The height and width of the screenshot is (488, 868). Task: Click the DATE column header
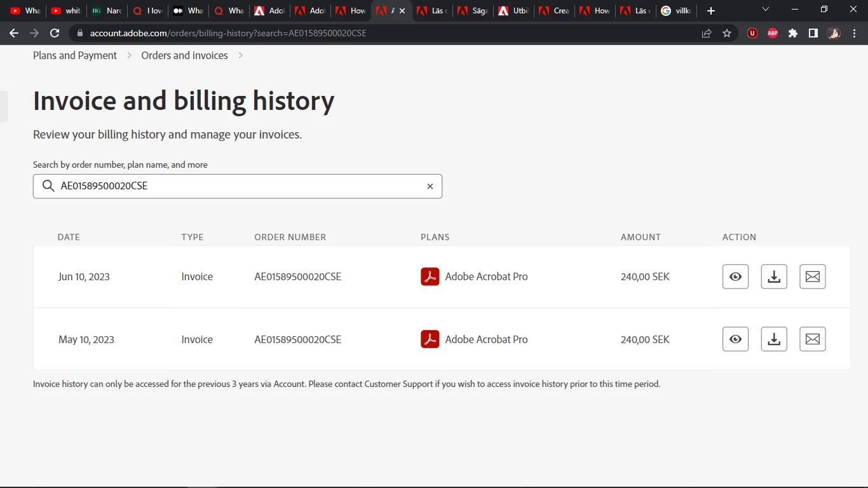[x=69, y=237]
